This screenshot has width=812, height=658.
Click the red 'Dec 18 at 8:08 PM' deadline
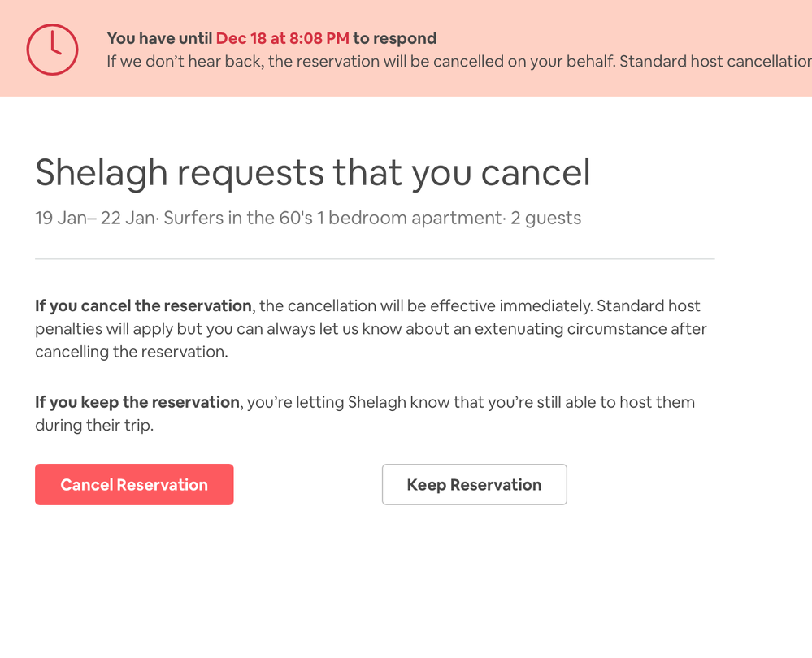pos(282,38)
